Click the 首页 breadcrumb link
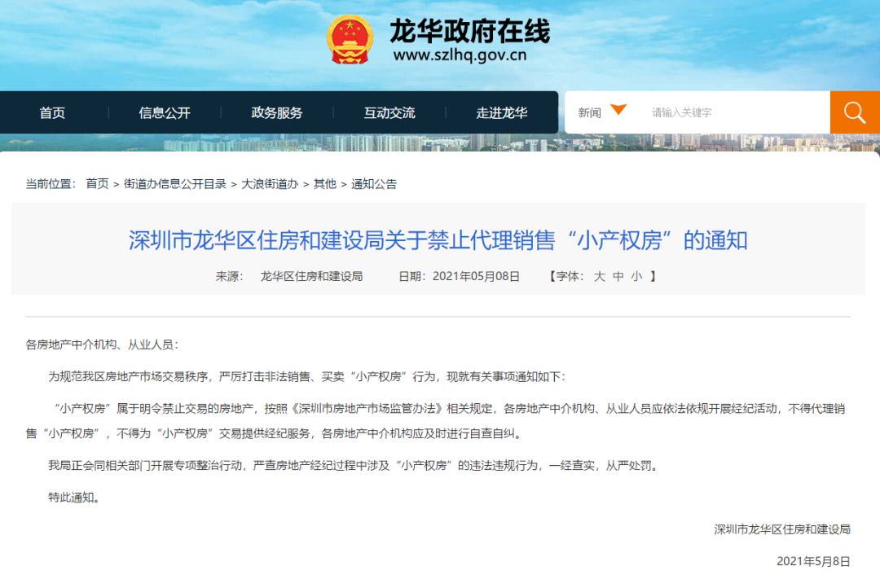Image resolution: width=880 pixels, height=588 pixels. point(97,183)
